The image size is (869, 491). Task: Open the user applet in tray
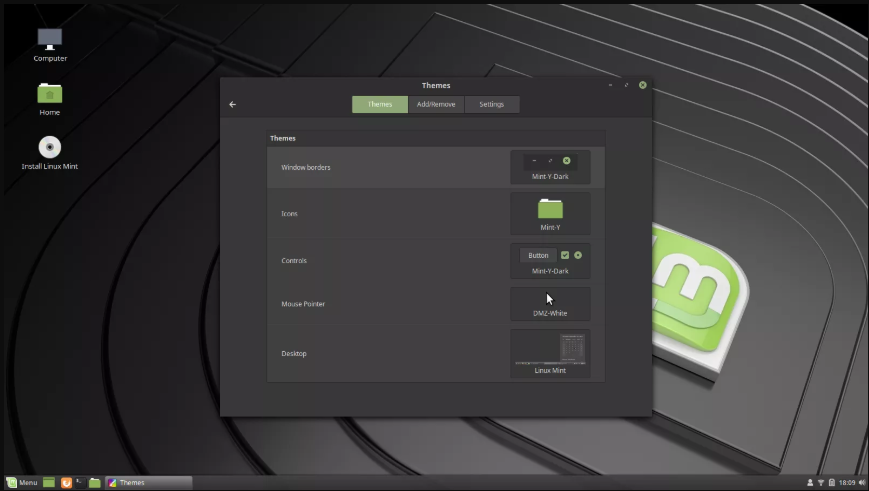(810, 483)
